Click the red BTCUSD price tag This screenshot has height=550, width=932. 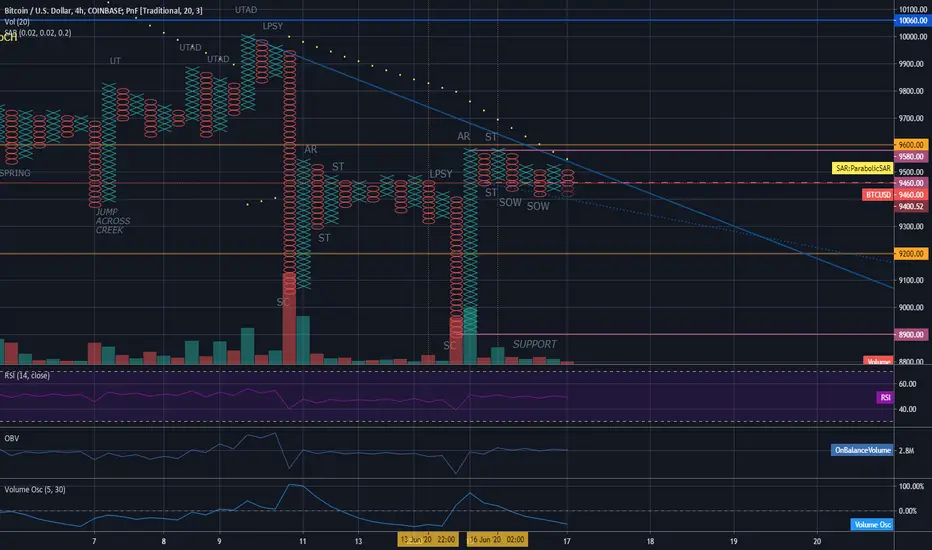coord(878,194)
